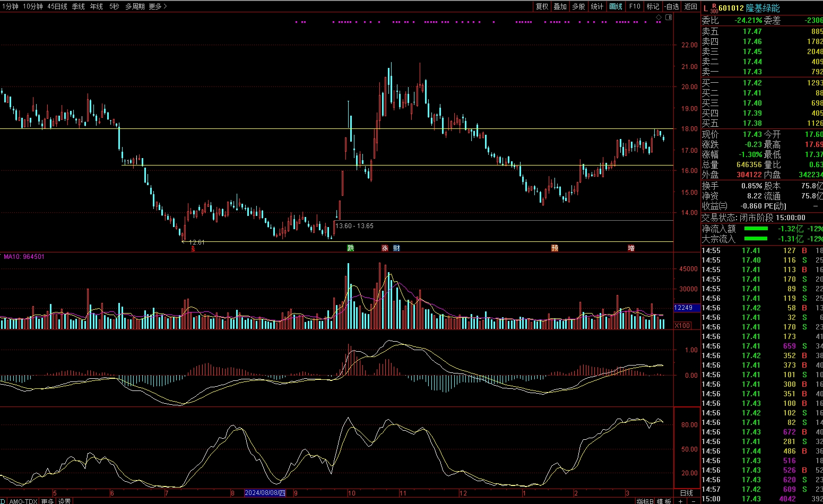Viewport: 823px width, 504px height.
Task: Open the 增 event marker on the chart
Action: [631, 248]
